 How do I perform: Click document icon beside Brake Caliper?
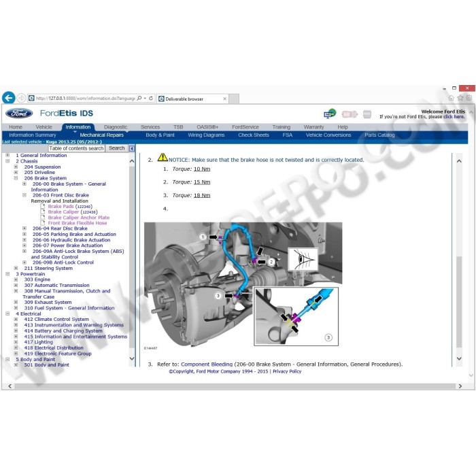[x=43, y=211]
